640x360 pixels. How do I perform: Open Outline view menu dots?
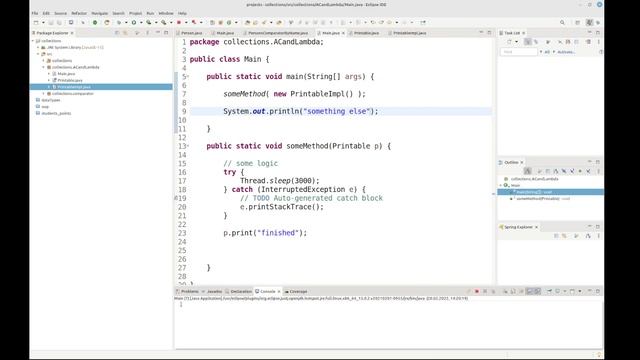[x=599, y=171]
